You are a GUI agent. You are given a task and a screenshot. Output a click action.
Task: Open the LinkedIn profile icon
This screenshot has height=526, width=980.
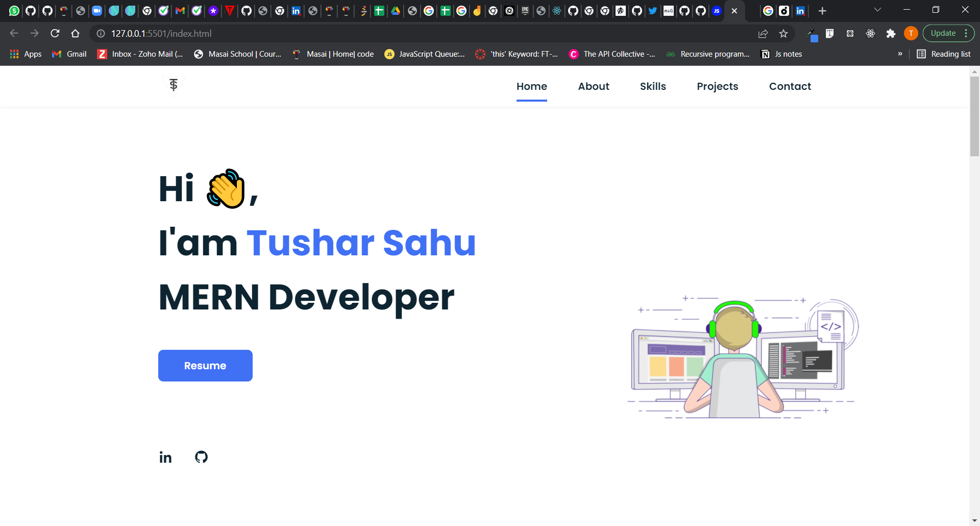[165, 457]
